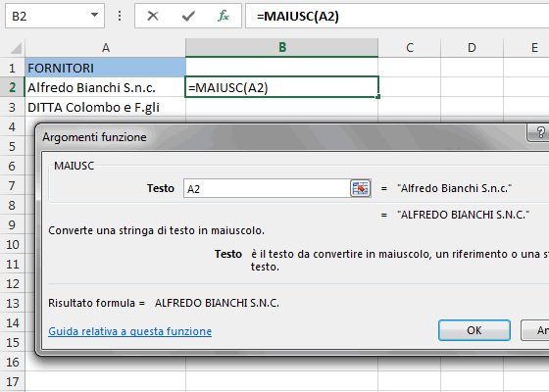Select cell A3 DITTA Colombo e F.gli

(106, 107)
